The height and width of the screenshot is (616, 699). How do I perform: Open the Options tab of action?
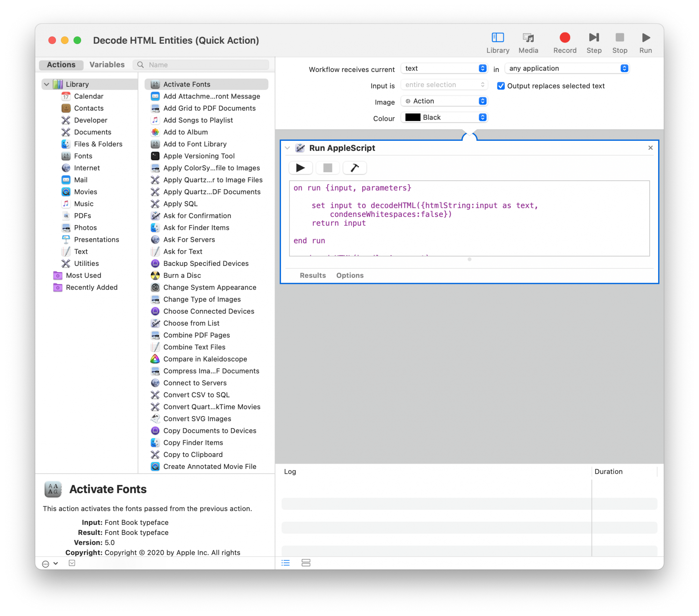point(349,275)
